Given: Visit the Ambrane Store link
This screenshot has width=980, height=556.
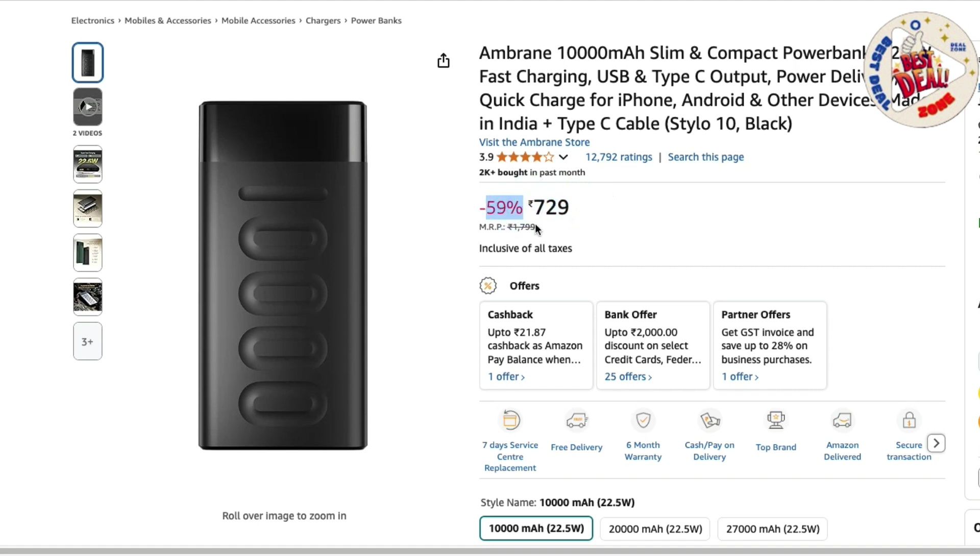Looking at the screenshot, I should 534,142.
